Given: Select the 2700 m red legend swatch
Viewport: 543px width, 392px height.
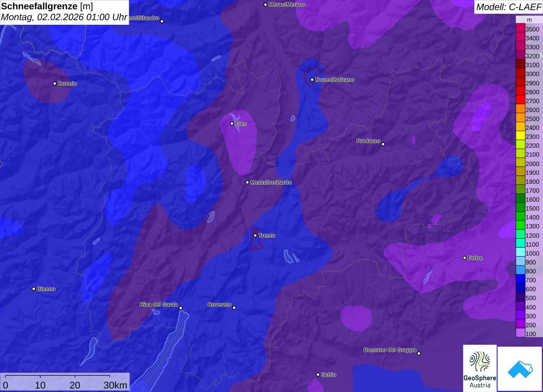Looking at the screenshot, I should click(520, 100).
